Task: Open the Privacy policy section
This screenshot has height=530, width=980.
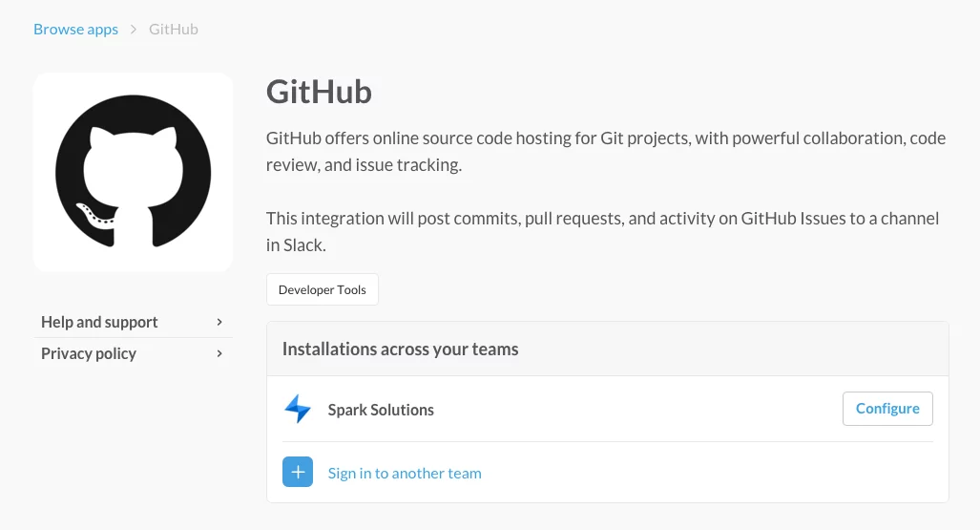Action: click(134, 353)
